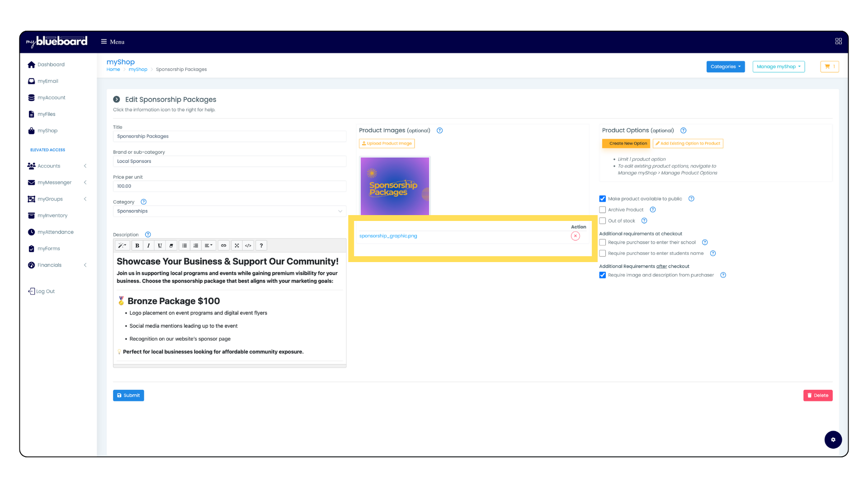Insert a link in the description

point(223,245)
